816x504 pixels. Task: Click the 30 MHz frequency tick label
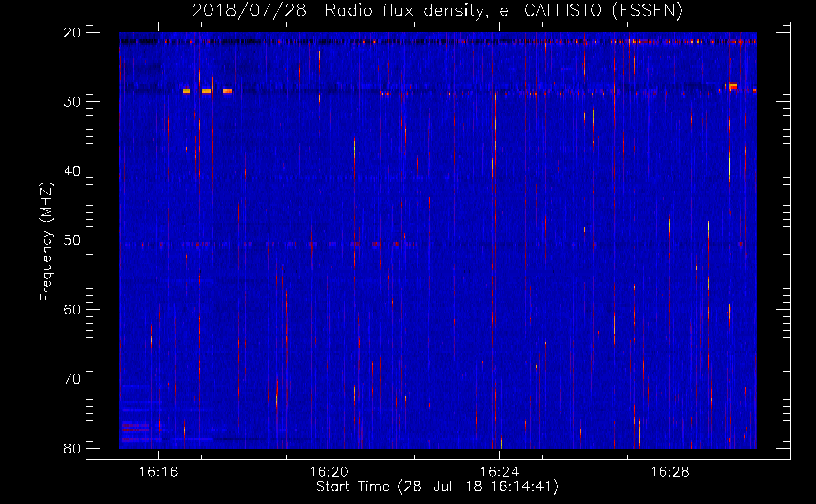(x=72, y=102)
